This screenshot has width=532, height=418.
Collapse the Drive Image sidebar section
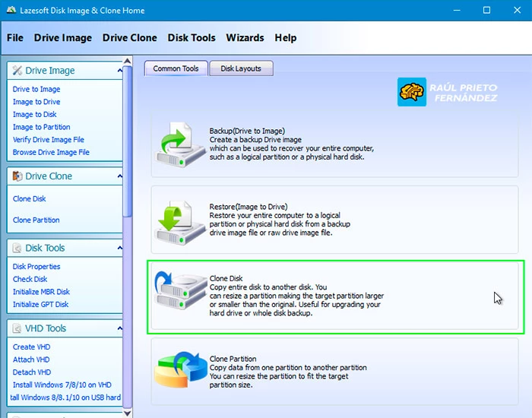tap(119, 71)
